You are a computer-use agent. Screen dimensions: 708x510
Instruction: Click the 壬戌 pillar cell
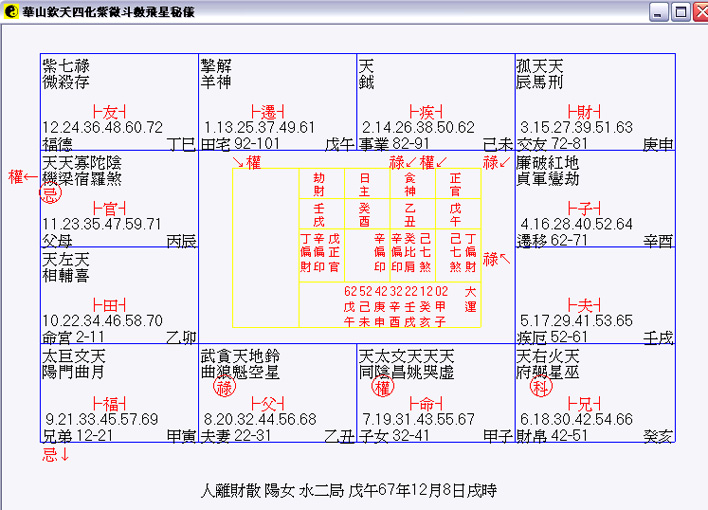319,215
